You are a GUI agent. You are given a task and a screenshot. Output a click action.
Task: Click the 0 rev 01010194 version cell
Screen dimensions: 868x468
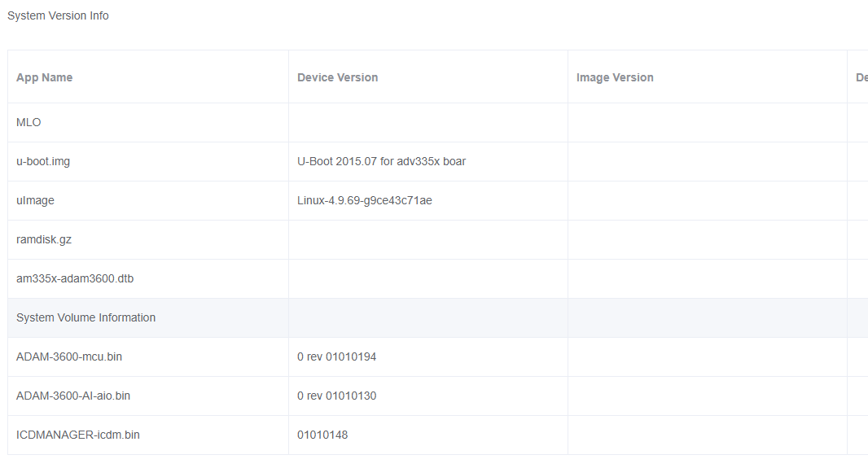click(x=336, y=356)
